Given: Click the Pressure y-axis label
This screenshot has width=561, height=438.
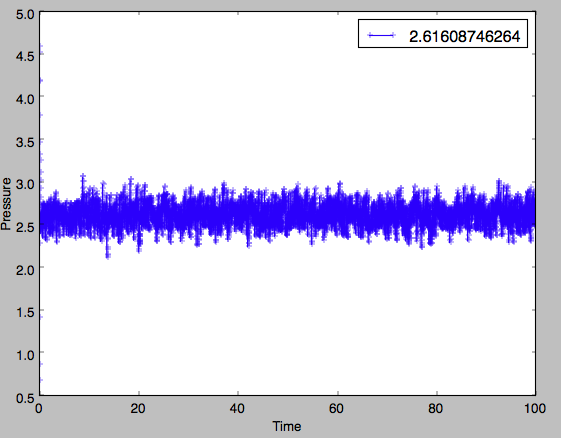Looking at the screenshot, I should point(6,204).
